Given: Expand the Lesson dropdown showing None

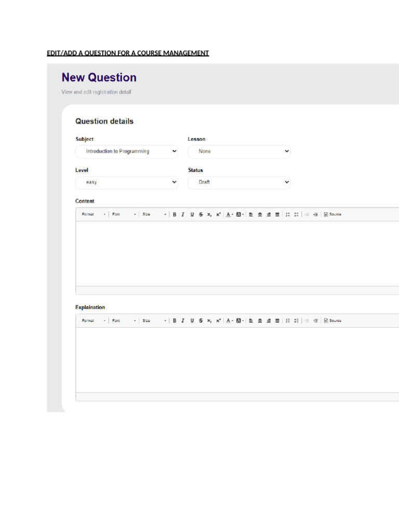Looking at the screenshot, I should 239,152.
